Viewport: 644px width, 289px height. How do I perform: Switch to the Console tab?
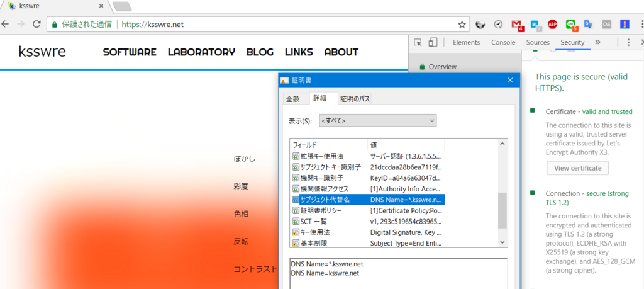503,42
